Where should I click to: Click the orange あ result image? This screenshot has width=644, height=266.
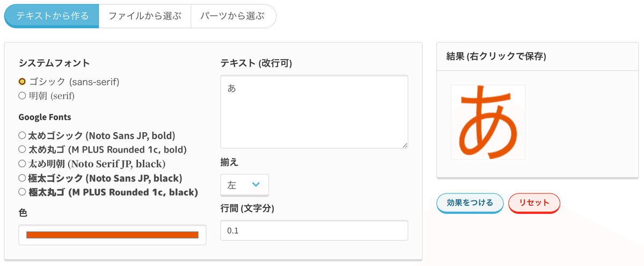pyautogui.click(x=488, y=122)
